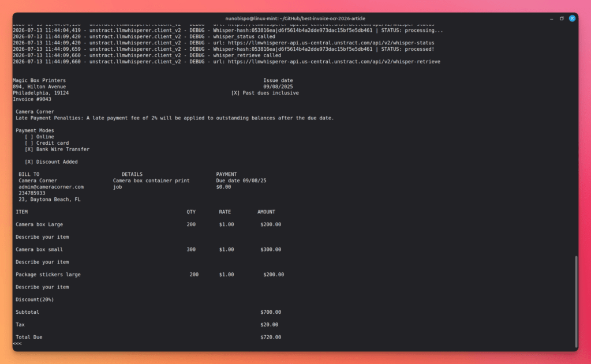Click the issue date value 09/08/2025
The height and width of the screenshot is (364, 591).
coord(278,87)
